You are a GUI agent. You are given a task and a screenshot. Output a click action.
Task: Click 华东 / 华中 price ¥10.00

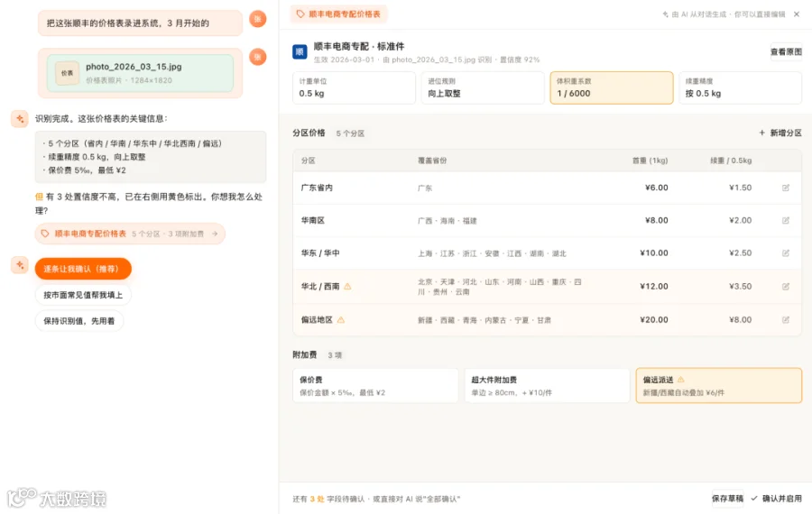654,253
